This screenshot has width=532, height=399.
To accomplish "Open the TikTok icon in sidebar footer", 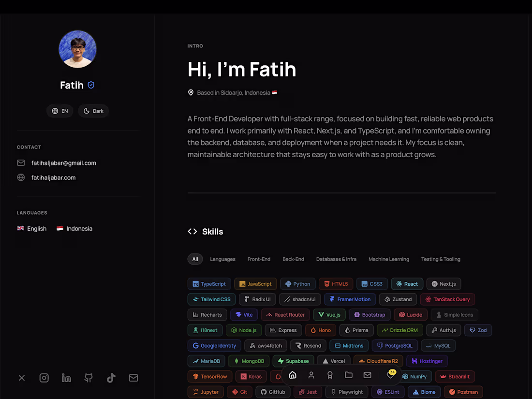I will point(111,378).
